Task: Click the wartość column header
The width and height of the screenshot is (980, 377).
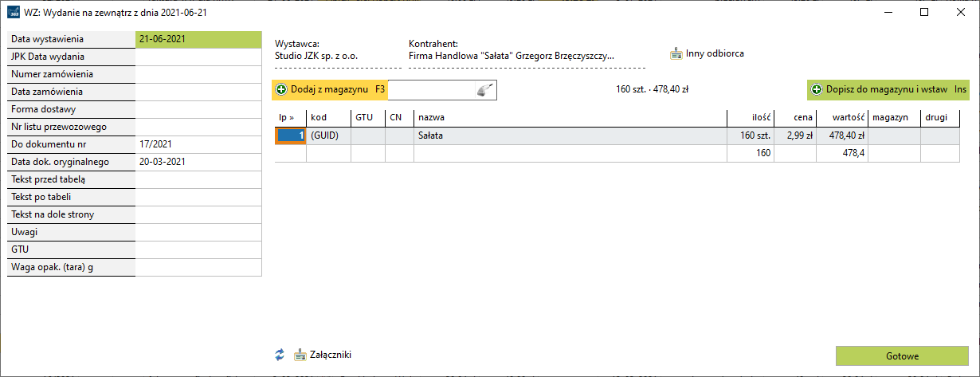Action: pyautogui.click(x=842, y=117)
